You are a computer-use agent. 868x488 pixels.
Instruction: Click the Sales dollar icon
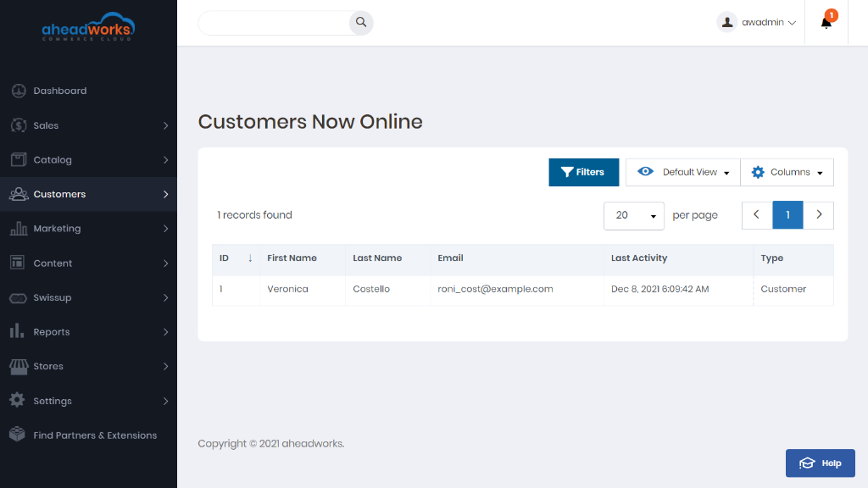point(19,125)
